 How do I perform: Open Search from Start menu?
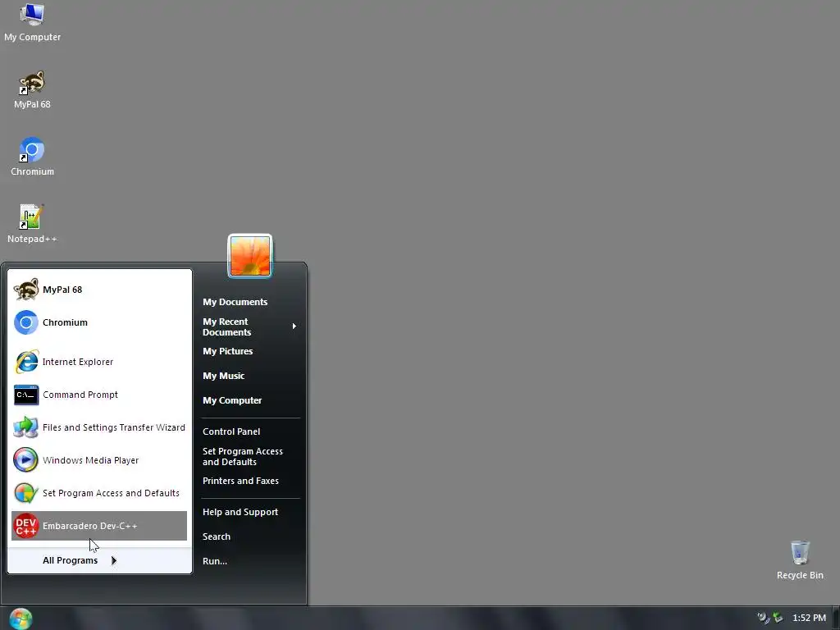tap(217, 536)
